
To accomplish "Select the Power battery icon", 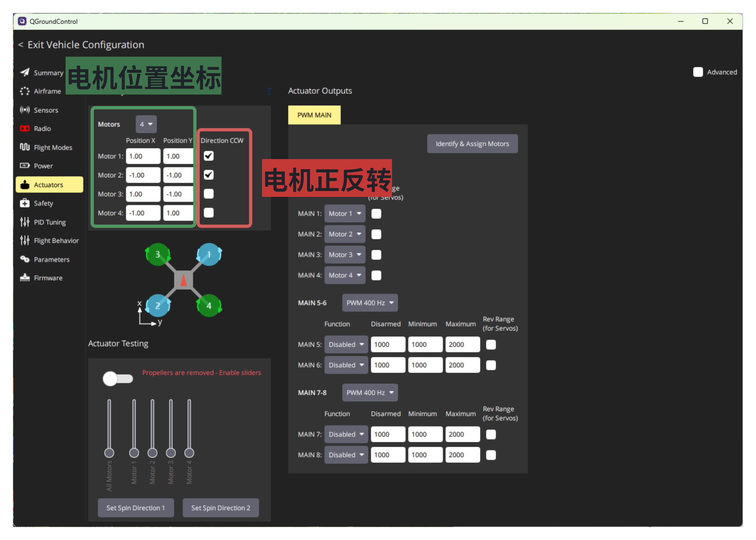I will click(x=25, y=166).
